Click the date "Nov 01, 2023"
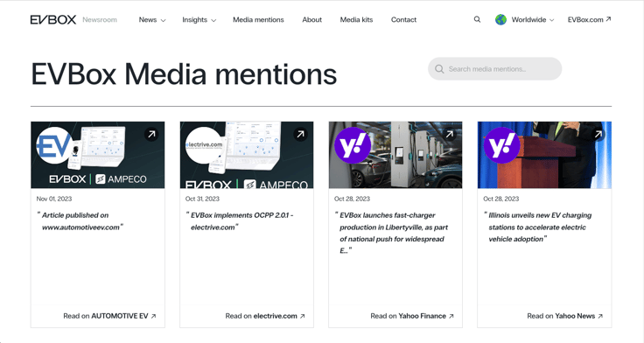 [54, 199]
